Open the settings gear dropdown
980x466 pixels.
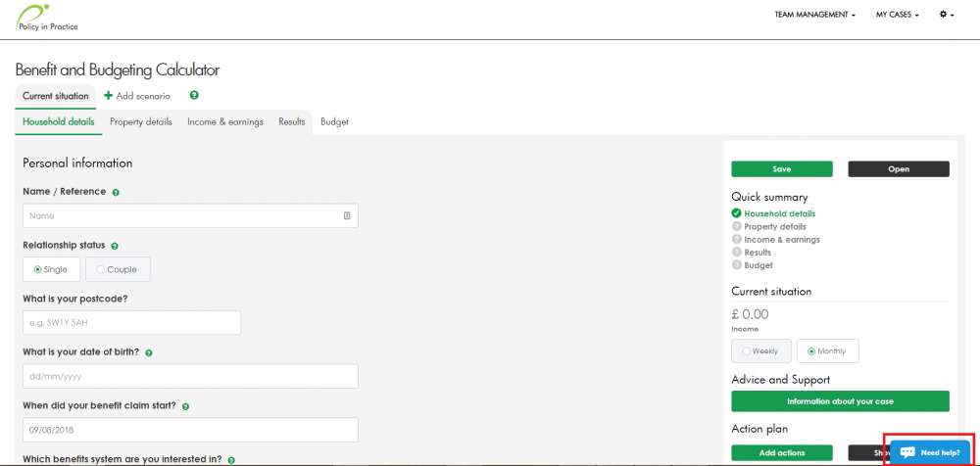(947, 15)
